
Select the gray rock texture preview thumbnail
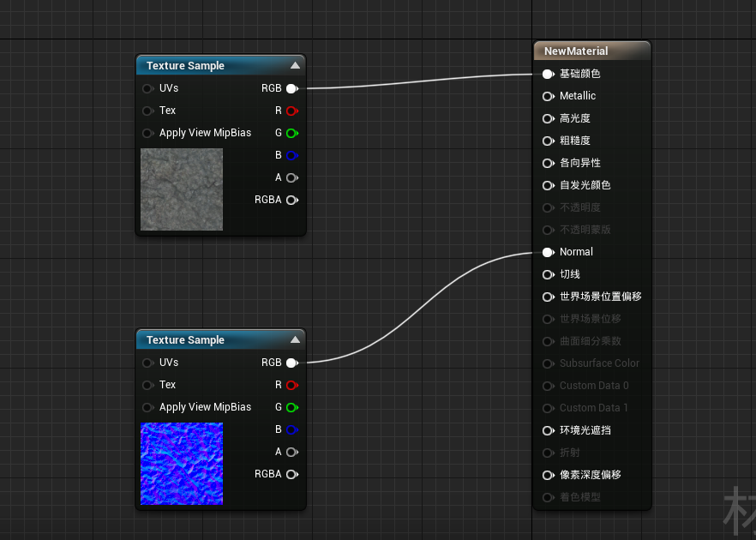pos(182,189)
